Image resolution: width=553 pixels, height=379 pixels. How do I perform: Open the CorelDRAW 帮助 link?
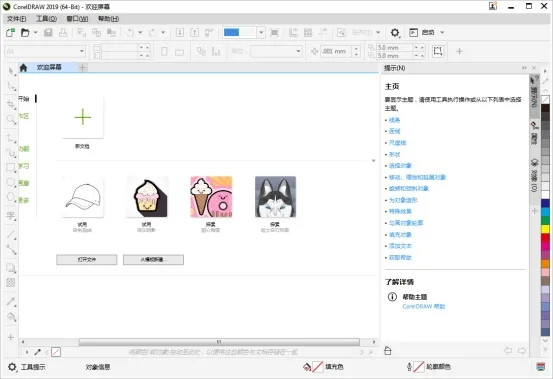424,306
